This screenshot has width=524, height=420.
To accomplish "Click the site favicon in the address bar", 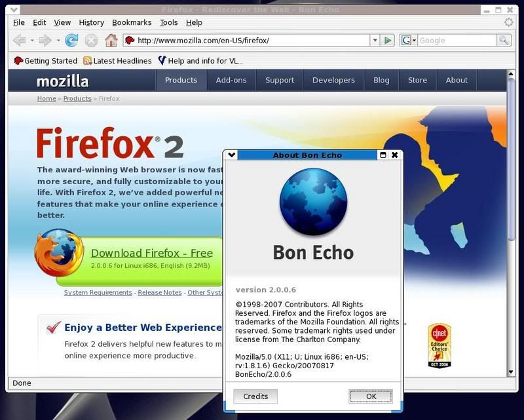I will pos(130,41).
